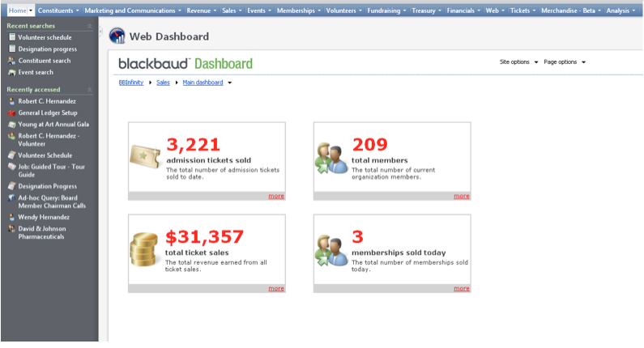Open the Constituents menu
The image size is (644, 348).
coord(58,11)
